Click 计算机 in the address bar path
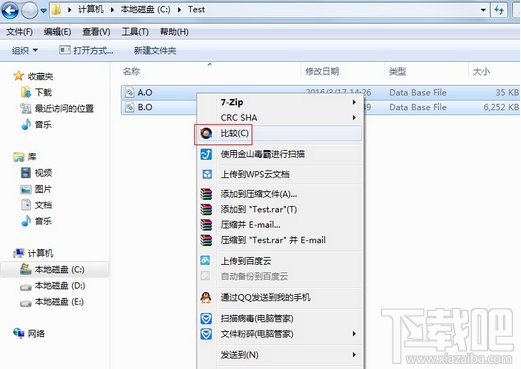Viewport: 521px width, 369px height. tap(91, 10)
